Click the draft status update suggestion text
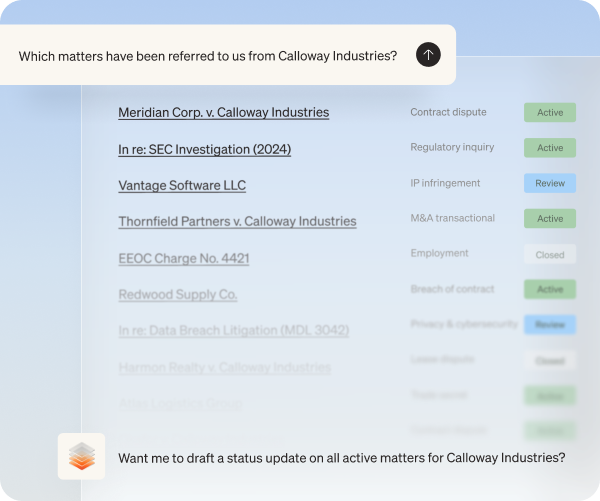Viewport: 600px width, 501px height. 341,458
